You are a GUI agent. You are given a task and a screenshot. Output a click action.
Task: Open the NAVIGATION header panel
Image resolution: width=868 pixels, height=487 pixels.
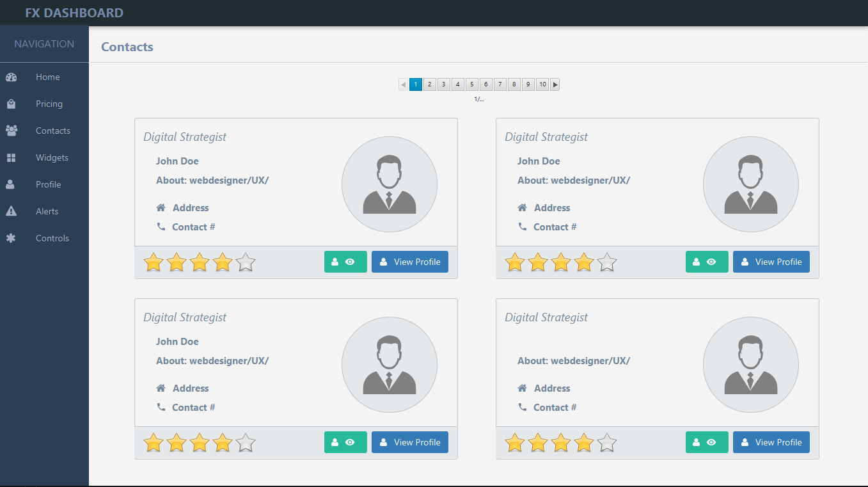(44, 44)
